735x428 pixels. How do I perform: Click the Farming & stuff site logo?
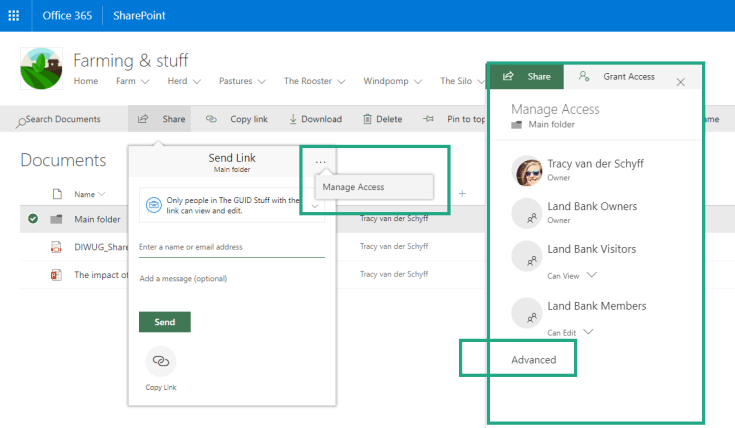coord(41,69)
